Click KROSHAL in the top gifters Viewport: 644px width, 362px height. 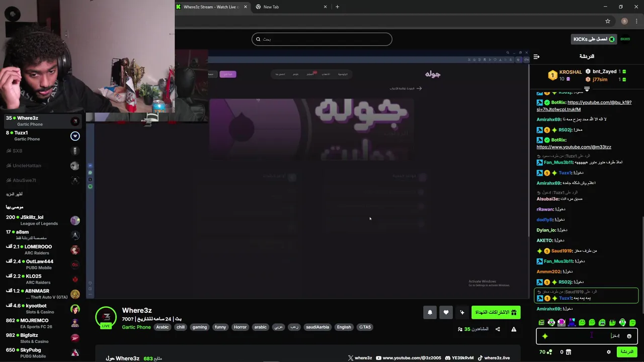point(571,72)
